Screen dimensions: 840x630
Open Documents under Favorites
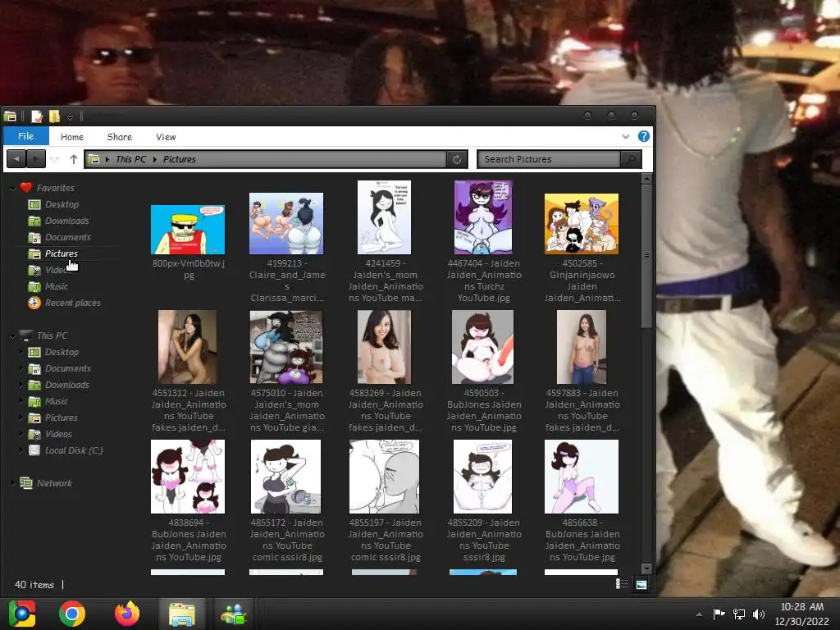68,237
